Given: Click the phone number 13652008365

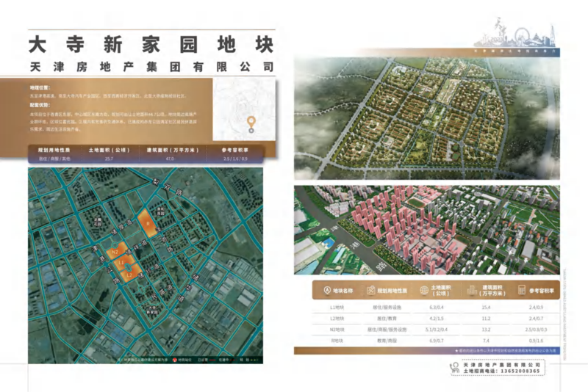Looking at the screenshot, I should coord(520,371).
